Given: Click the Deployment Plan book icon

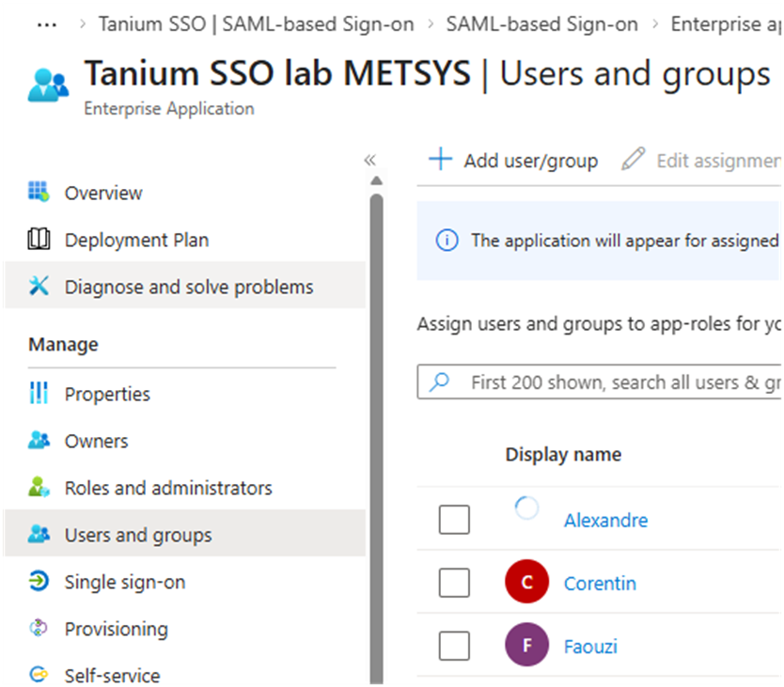Looking at the screenshot, I should [39, 240].
